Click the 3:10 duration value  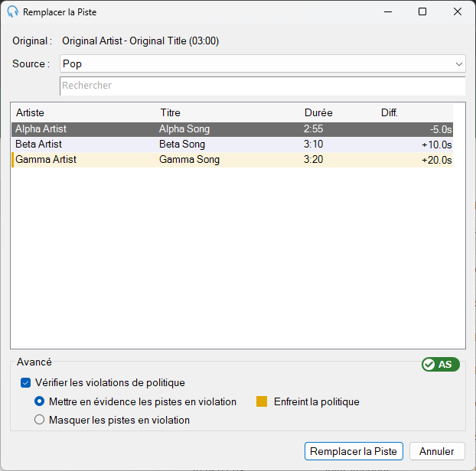tap(313, 144)
